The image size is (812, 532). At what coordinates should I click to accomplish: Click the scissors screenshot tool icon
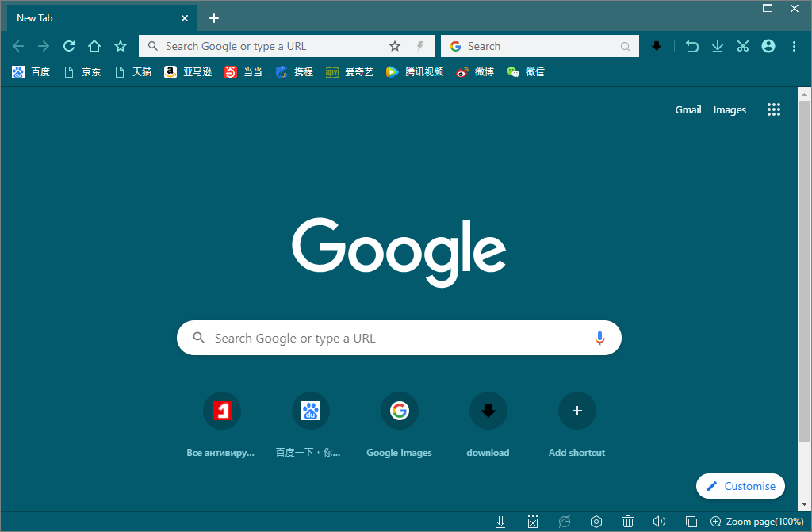[x=743, y=46]
